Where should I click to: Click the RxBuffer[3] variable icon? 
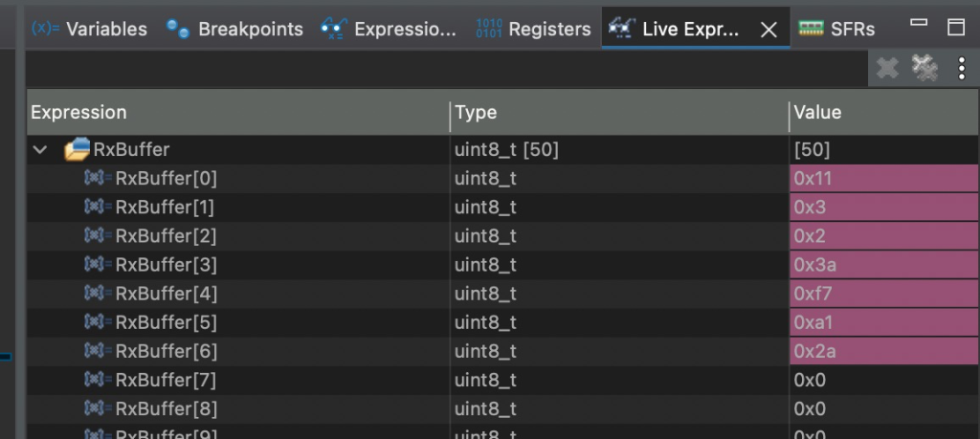tap(98, 265)
